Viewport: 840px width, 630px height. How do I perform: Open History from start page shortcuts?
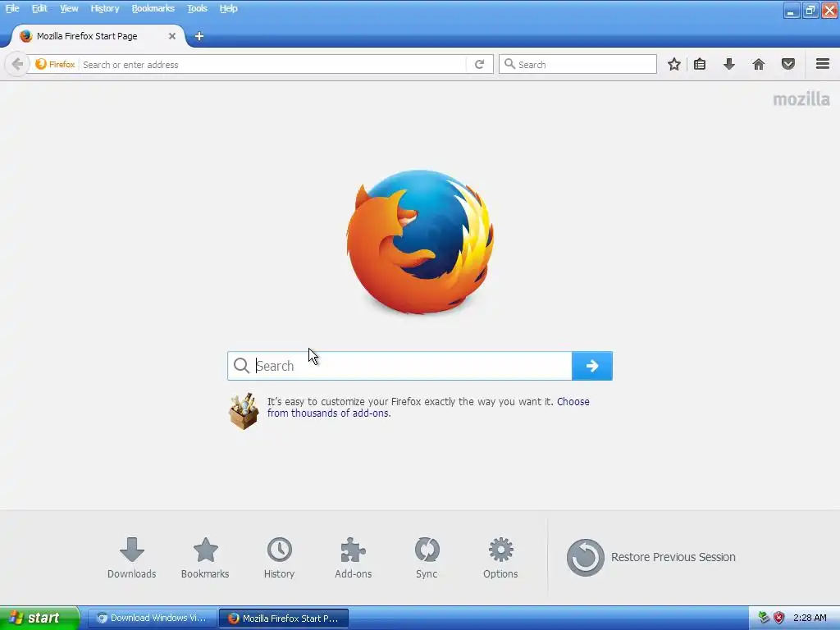279,558
